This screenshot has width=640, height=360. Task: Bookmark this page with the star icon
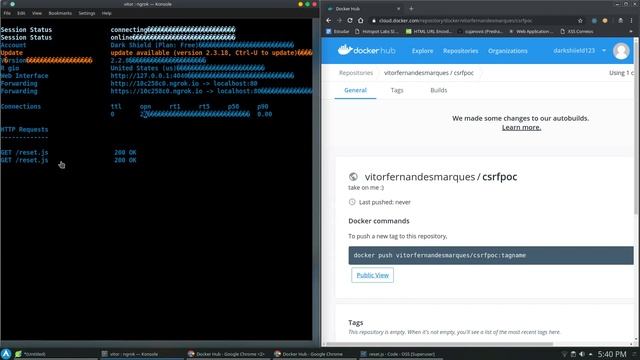[580, 20]
